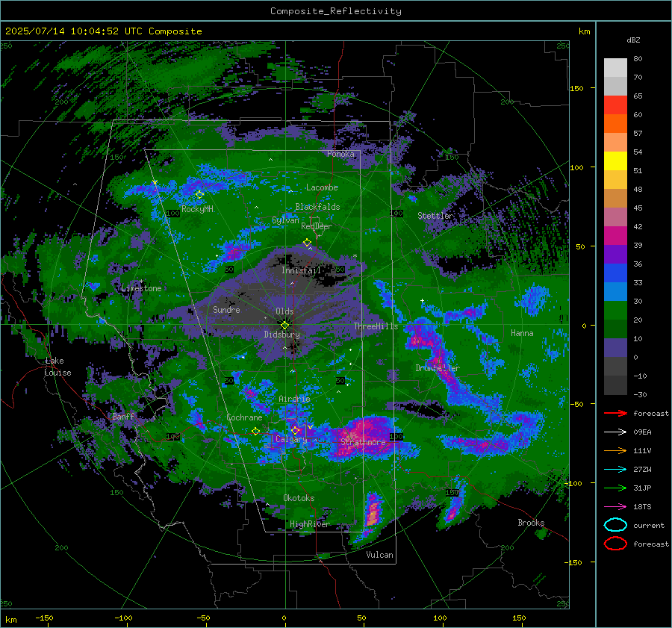Click the 48 dBZ tan orange swatch

[615, 199]
